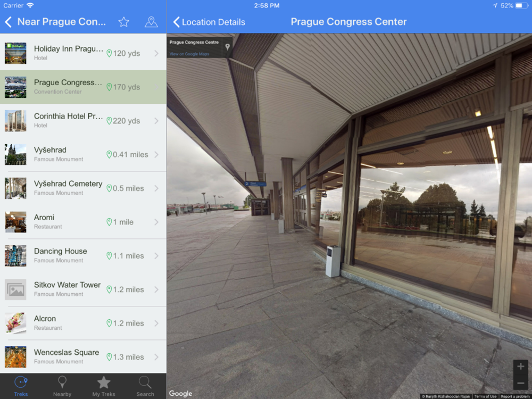
Task: Select the 1.2 miles distance for Sitkov Water Tower
Action: point(125,290)
